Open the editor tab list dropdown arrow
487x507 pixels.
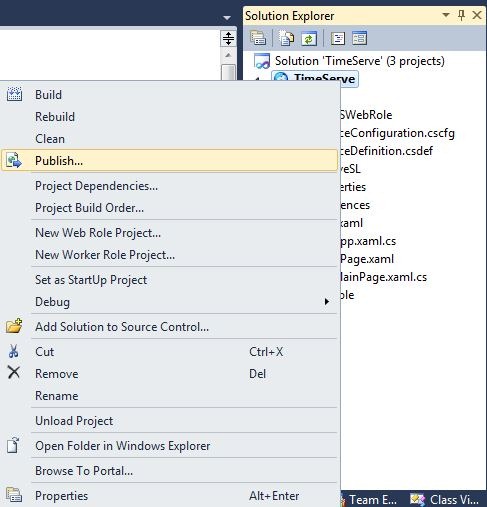click(x=227, y=18)
